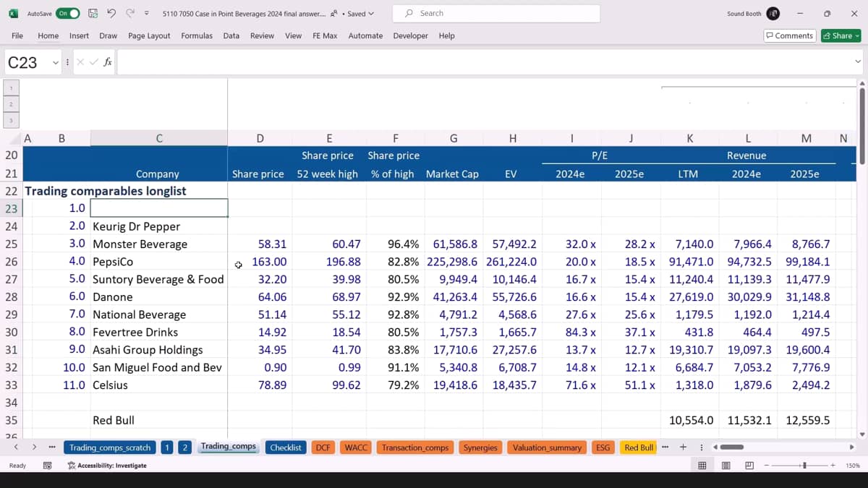Toggle the AutoSave switch
Image resolution: width=868 pixels, height=488 pixels.
click(68, 13)
